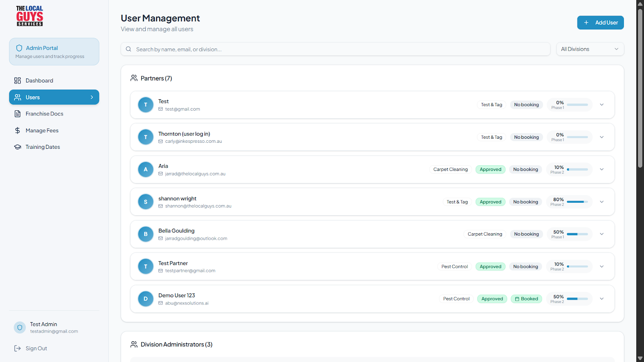Expand Aria's partner row chevron

pos(602,169)
